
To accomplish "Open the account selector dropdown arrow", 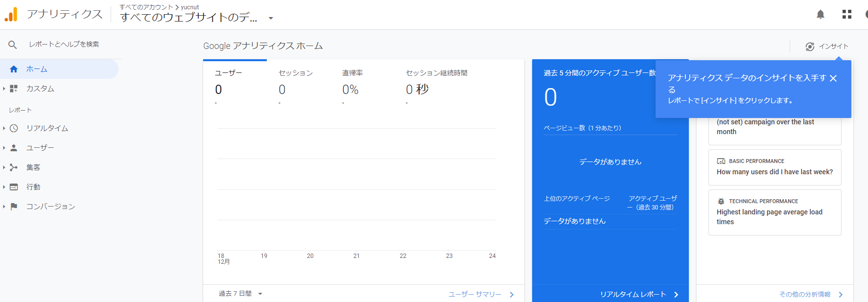I will (x=271, y=18).
